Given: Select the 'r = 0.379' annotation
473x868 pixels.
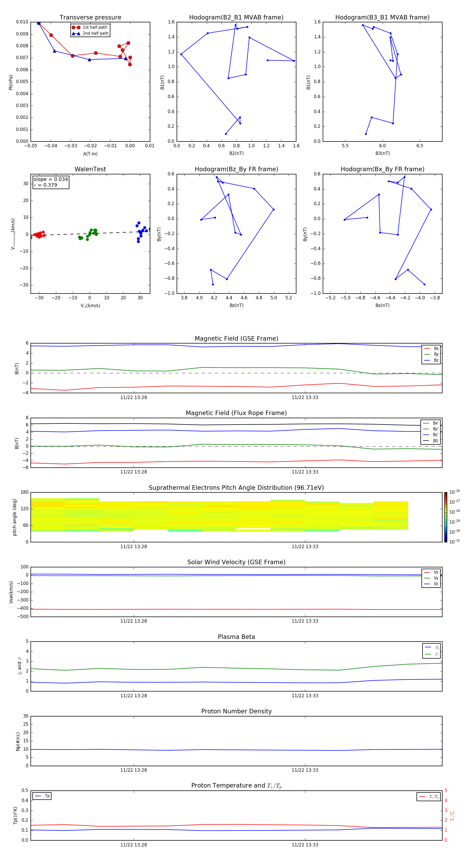Looking at the screenshot, I should [x=45, y=185].
